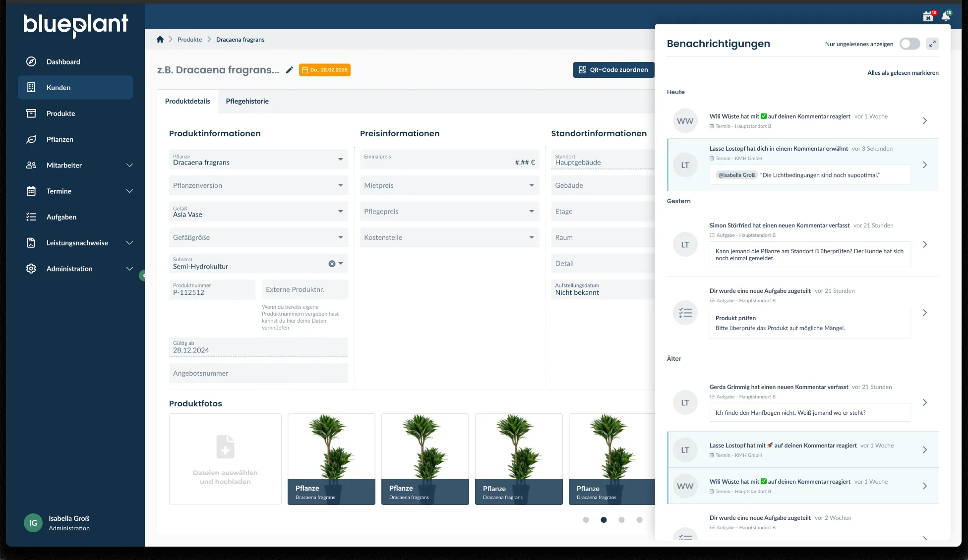Viewport: 968px width, 560px height.
Task: Edit the product title with pencil icon
Action: [x=290, y=70]
